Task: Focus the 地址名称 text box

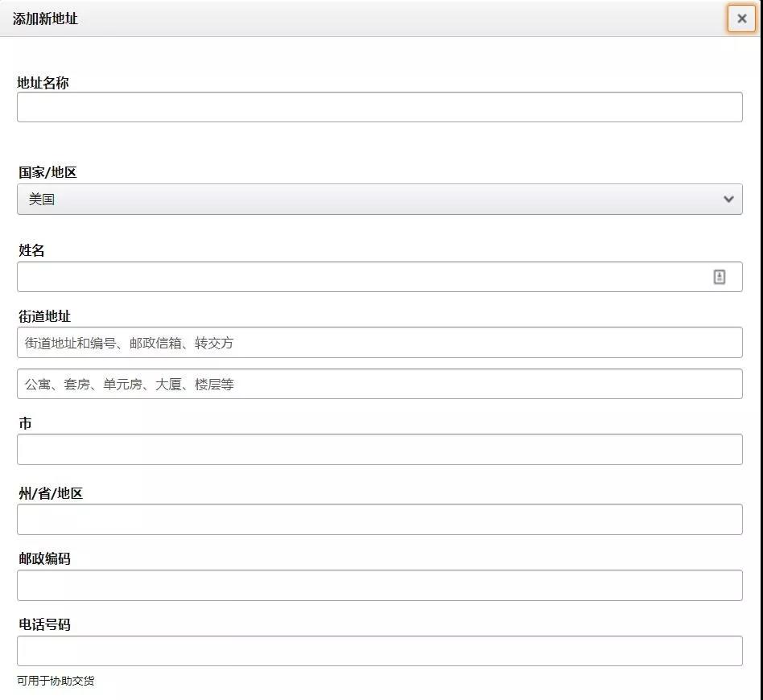Action: click(379, 107)
